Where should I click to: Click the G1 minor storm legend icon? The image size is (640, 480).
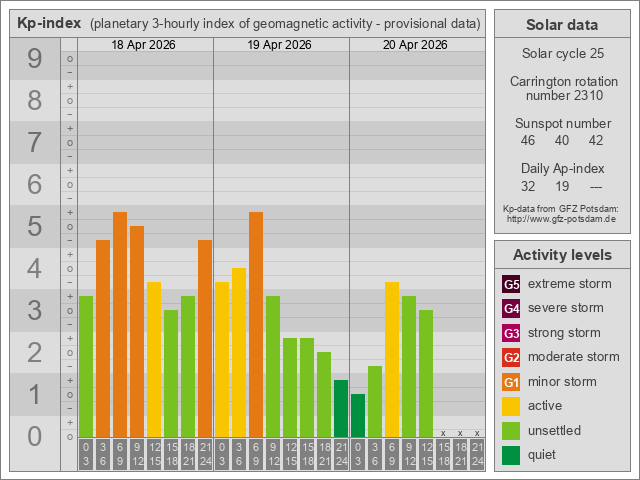point(511,382)
